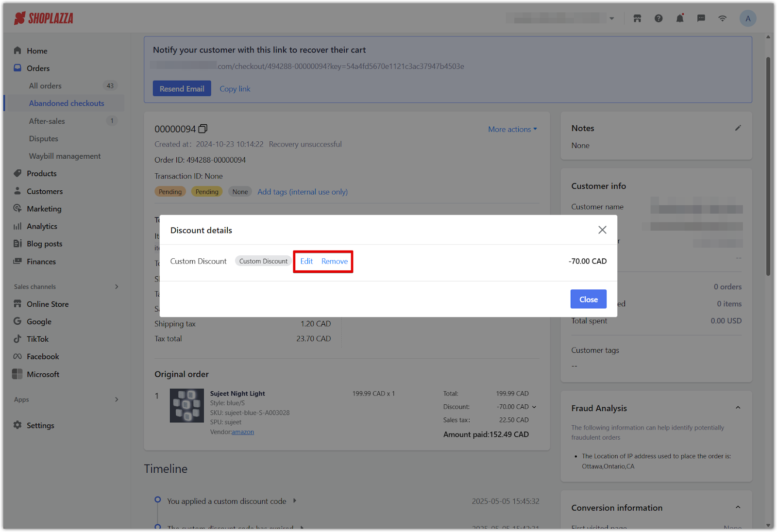777x532 pixels.
Task: Open Finances in sidebar
Action: (x=41, y=262)
